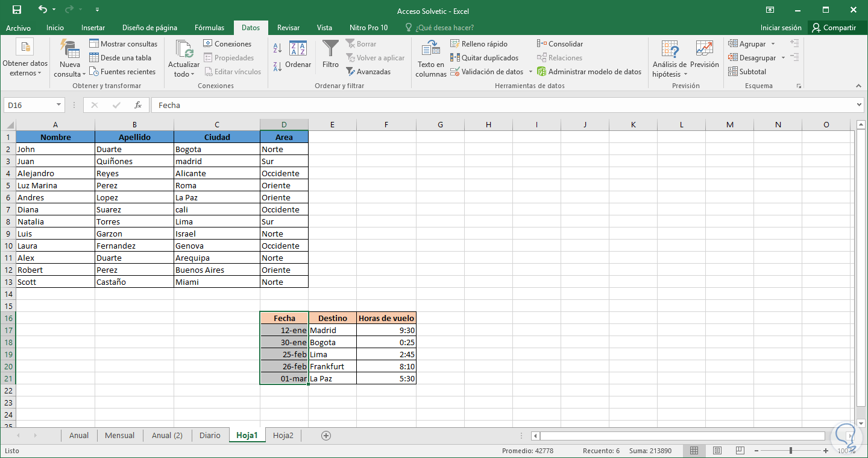Click the Insert Function fx button
Screen dimensions: 868x458
coord(138,105)
